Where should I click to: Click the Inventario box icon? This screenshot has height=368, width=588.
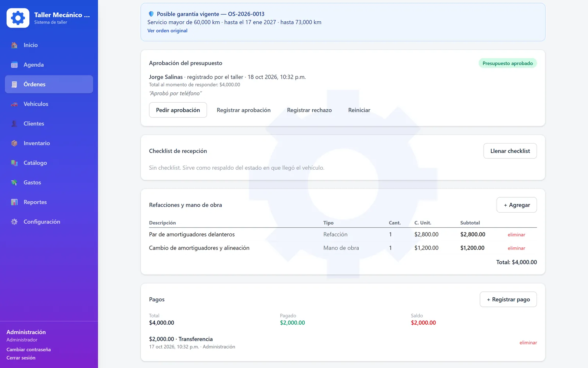pyautogui.click(x=14, y=143)
